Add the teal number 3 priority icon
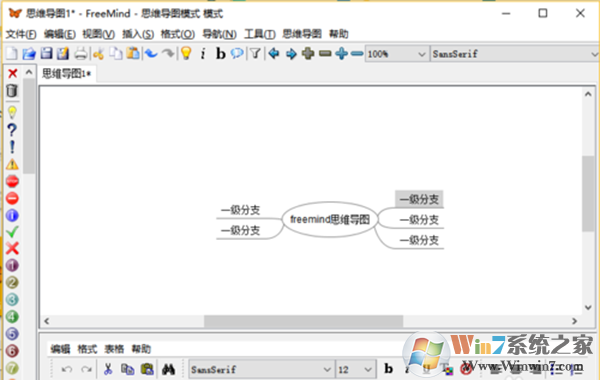This screenshot has height=380, width=600. click(x=12, y=300)
